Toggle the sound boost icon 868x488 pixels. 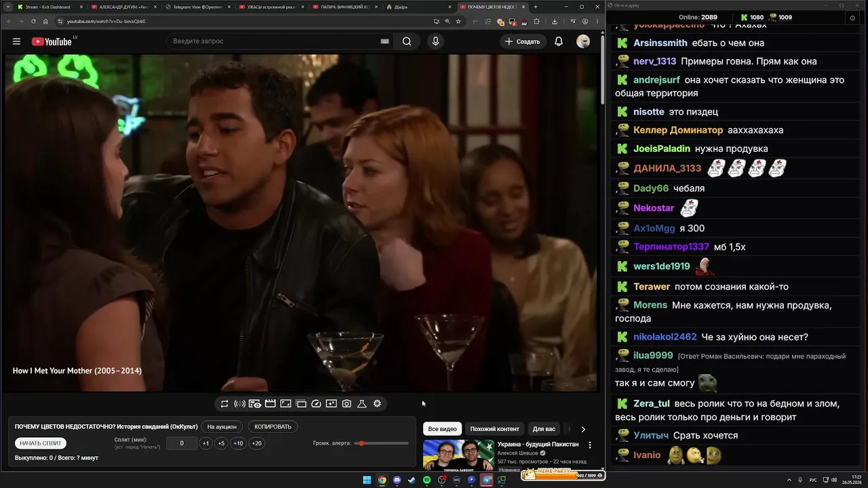pyautogui.click(x=239, y=403)
